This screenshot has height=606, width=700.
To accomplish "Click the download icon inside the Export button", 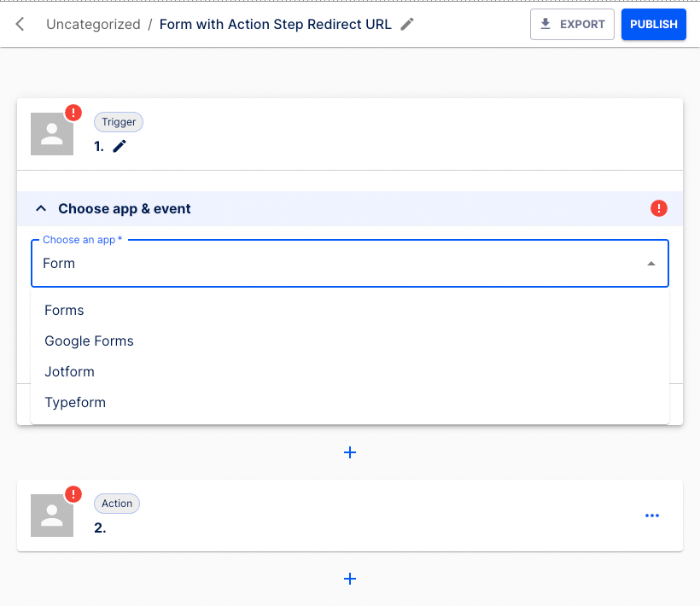I will (547, 24).
